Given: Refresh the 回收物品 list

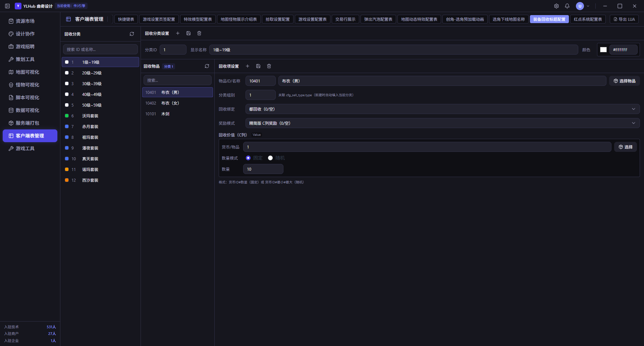Looking at the screenshot, I should pyautogui.click(x=207, y=66).
